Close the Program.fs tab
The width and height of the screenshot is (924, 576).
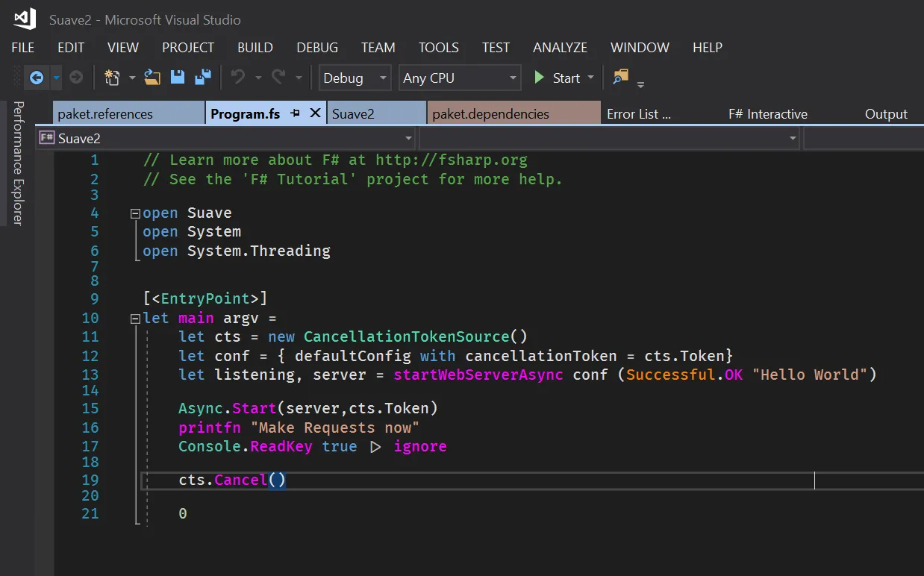(x=315, y=113)
